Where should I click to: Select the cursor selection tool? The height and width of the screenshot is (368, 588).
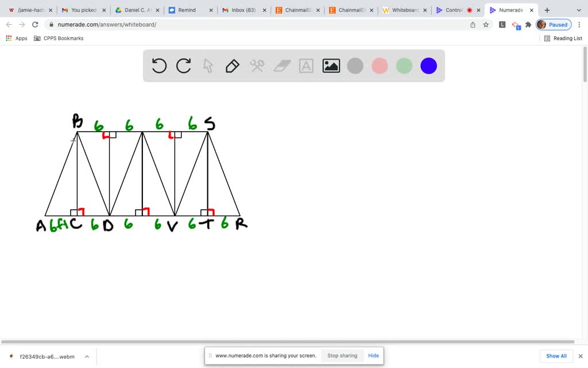click(x=208, y=66)
